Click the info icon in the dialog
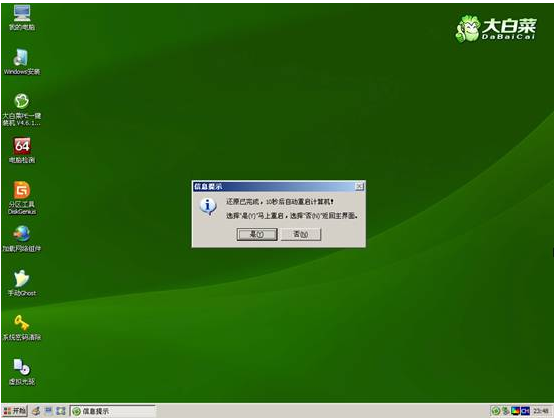Screen dimensions: 556x419 (208, 206)
